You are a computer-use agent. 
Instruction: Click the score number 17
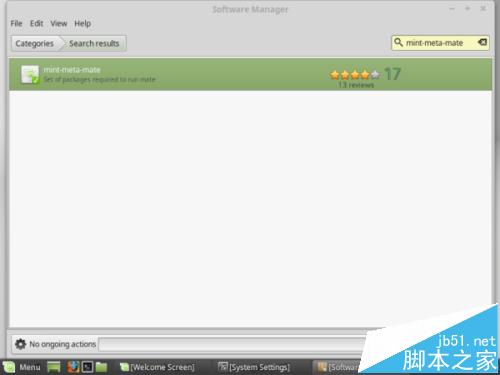point(392,74)
